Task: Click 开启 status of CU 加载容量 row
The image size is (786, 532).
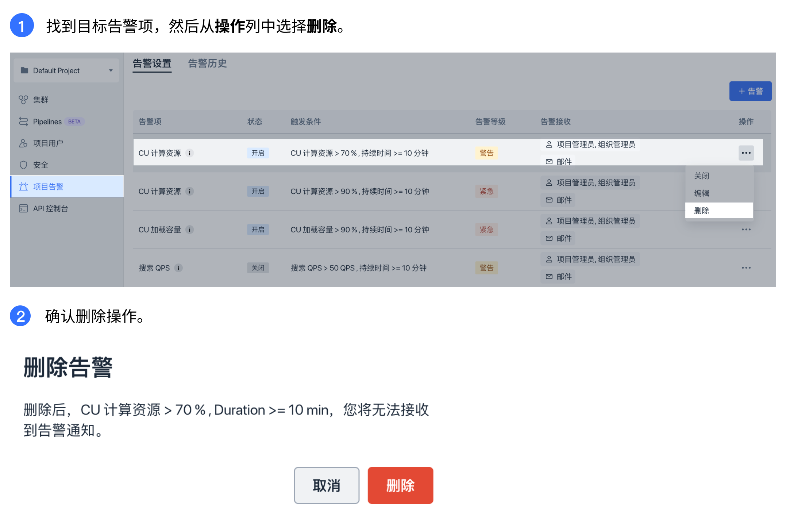Action: (x=258, y=230)
